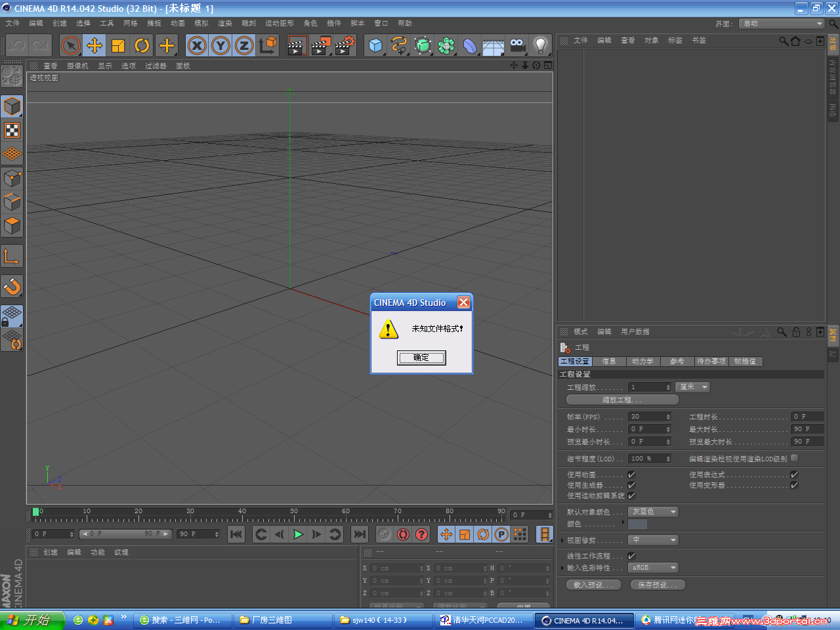This screenshot has height=630, width=840.
Task: Switch to Texture mode checkerboard icon
Action: 12,130
